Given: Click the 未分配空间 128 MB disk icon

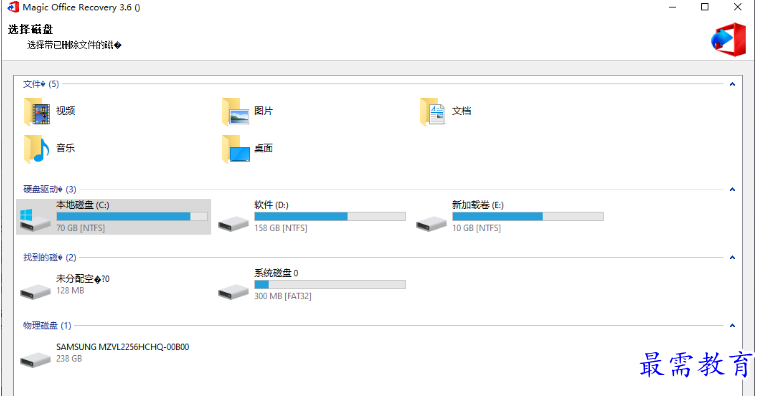Looking at the screenshot, I should 35,292.
